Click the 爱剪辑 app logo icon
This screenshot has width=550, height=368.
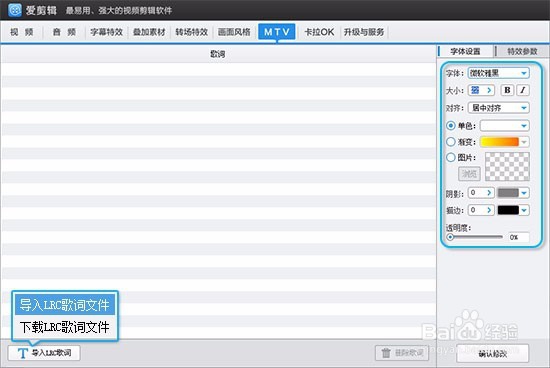pyautogui.click(x=15, y=10)
